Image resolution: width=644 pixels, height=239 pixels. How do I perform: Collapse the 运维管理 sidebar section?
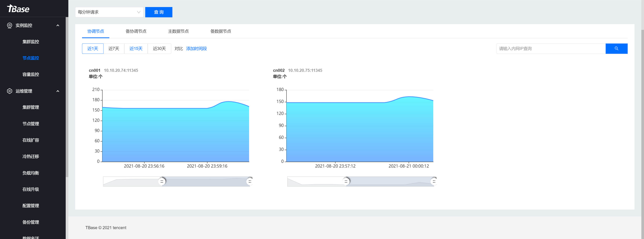pos(58,91)
